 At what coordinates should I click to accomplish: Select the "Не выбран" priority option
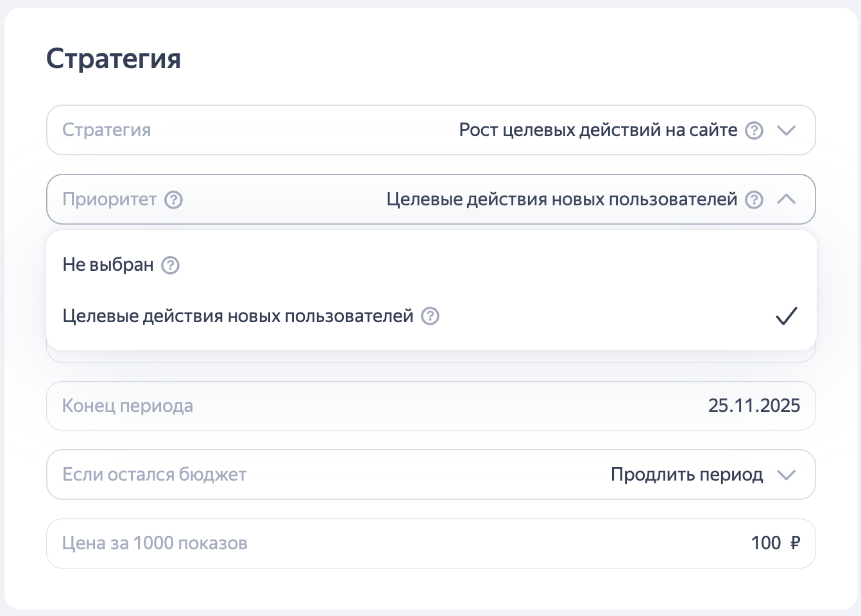click(108, 264)
